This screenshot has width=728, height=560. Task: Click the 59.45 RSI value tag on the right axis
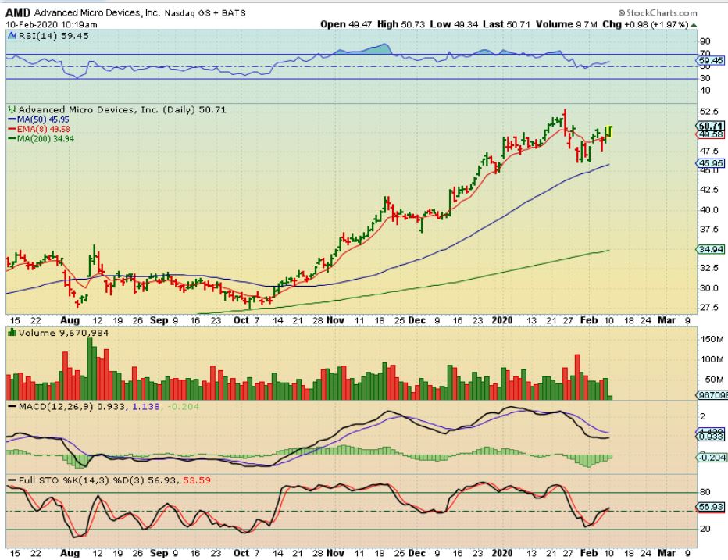710,60
